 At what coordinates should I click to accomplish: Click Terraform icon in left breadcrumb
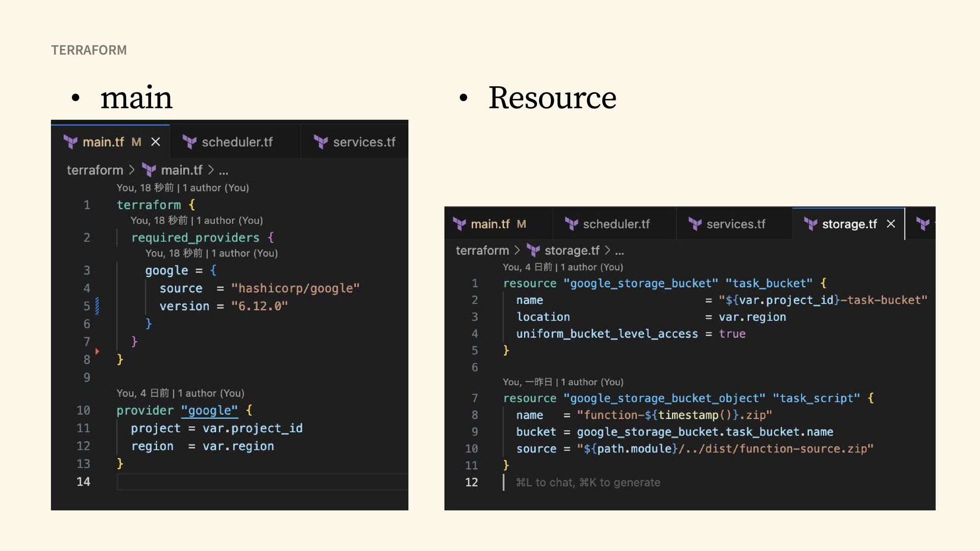(x=149, y=170)
